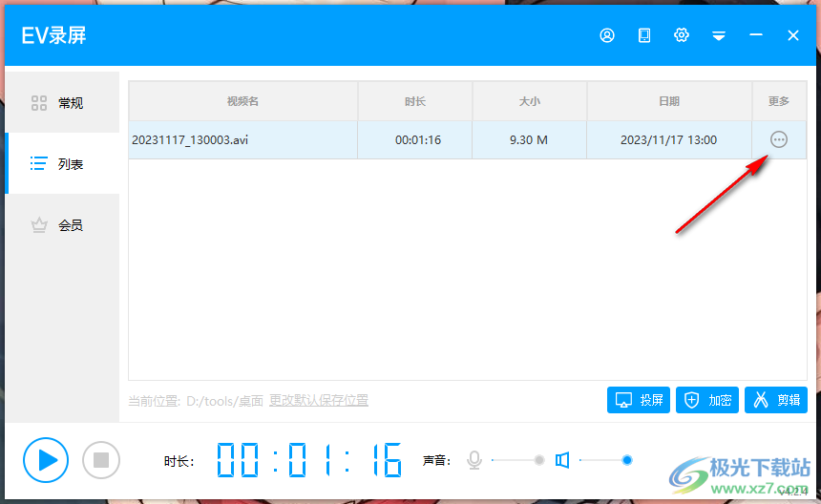Screen dimensions: 821x504
Task: Adjust the speaker volume slider
Action: (x=606, y=460)
